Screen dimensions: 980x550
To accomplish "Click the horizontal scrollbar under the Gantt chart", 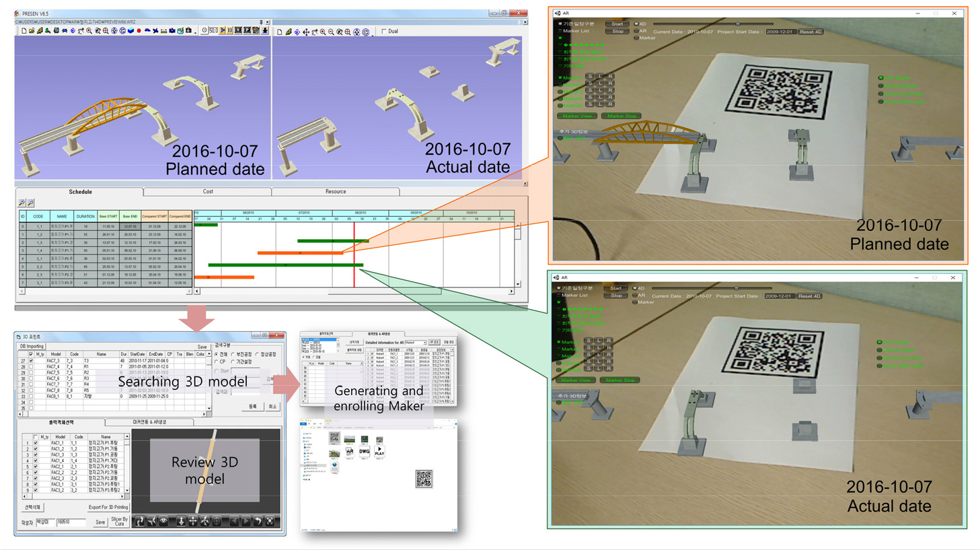I will [x=353, y=291].
